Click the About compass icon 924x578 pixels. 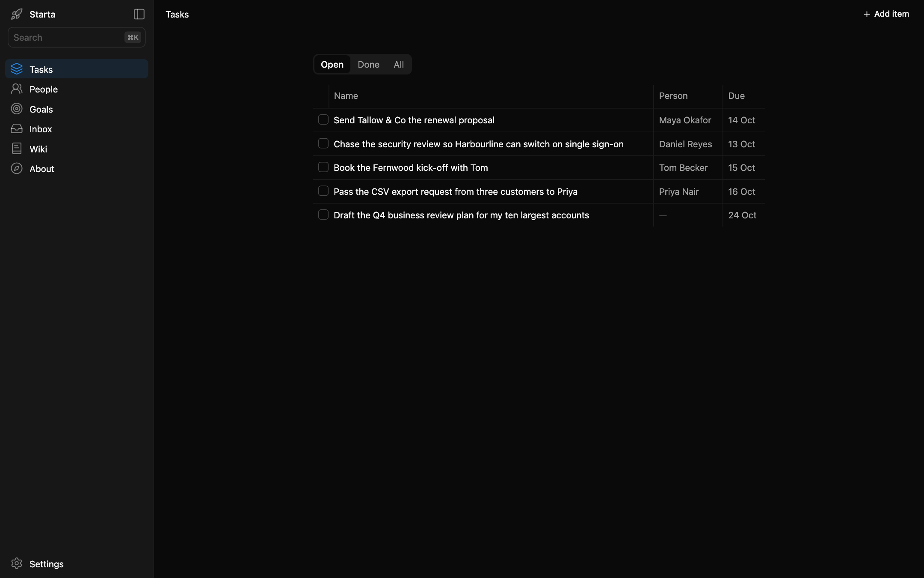17,168
